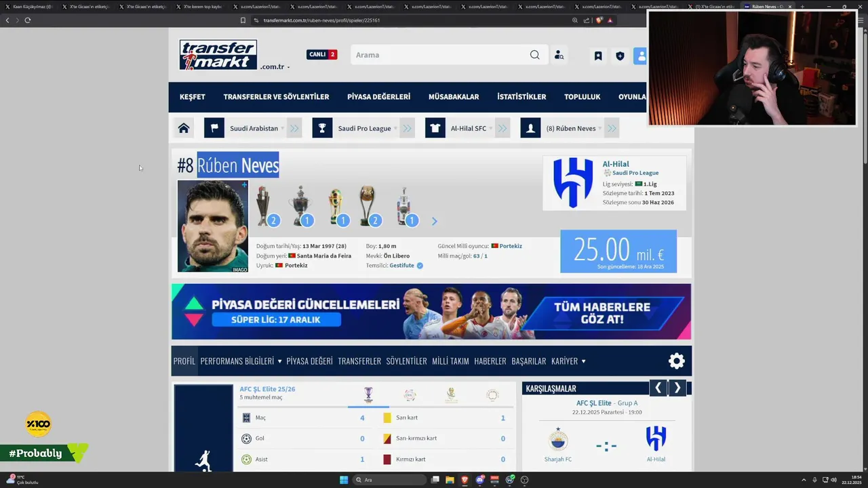The image size is (868, 488).
Task: Open Transferler ve Söylentiler menu
Action: (276, 97)
